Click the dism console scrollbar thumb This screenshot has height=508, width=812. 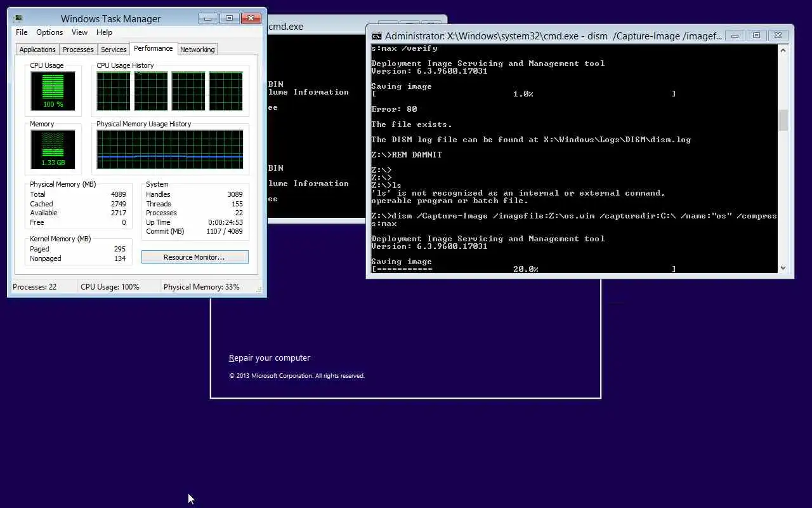coord(783,120)
